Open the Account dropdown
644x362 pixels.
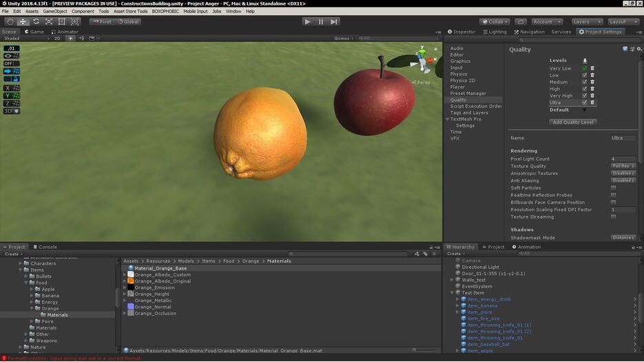click(547, 21)
